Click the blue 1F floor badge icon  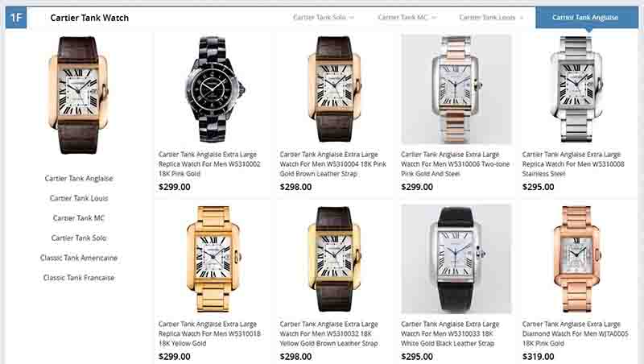click(16, 18)
